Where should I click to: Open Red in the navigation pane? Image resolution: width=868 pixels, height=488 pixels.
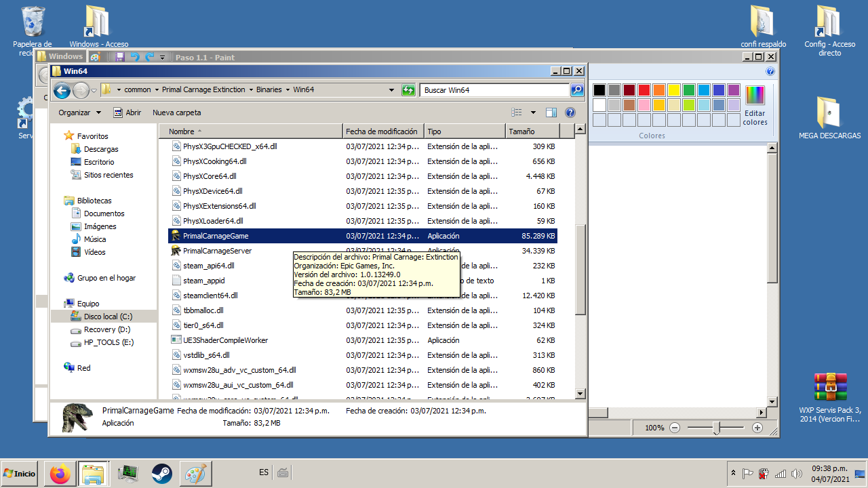pos(83,368)
